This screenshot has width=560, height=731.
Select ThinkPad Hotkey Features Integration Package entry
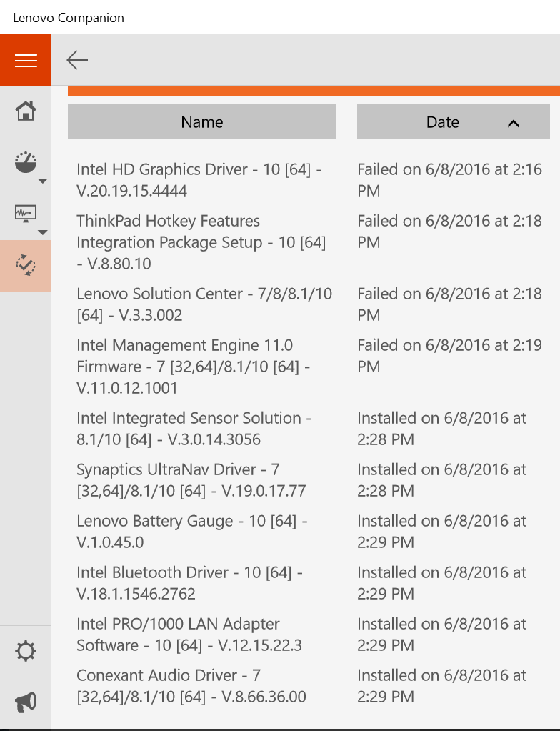coord(201,242)
